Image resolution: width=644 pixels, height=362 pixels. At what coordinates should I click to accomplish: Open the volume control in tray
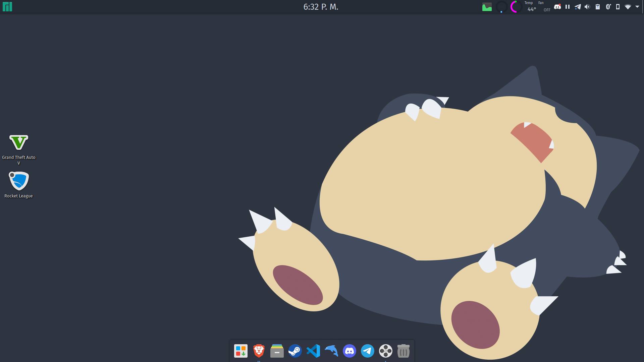(x=587, y=7)
